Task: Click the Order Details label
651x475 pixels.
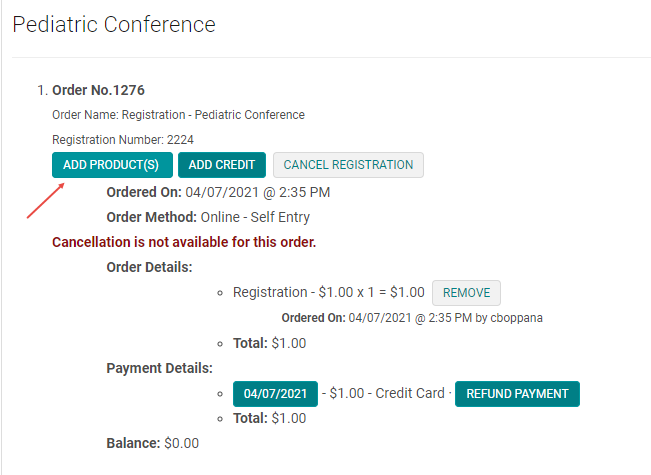Action: [x=149, y=267]
